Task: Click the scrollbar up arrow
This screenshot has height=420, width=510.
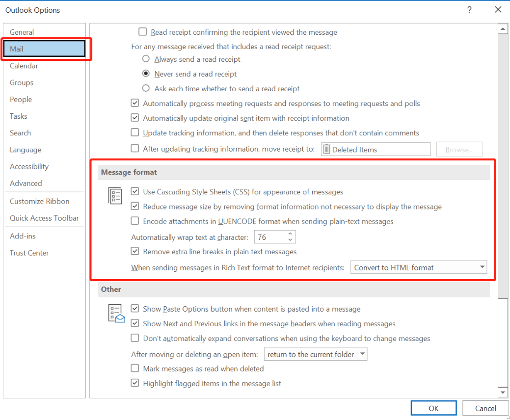Action: pos(503,29)
